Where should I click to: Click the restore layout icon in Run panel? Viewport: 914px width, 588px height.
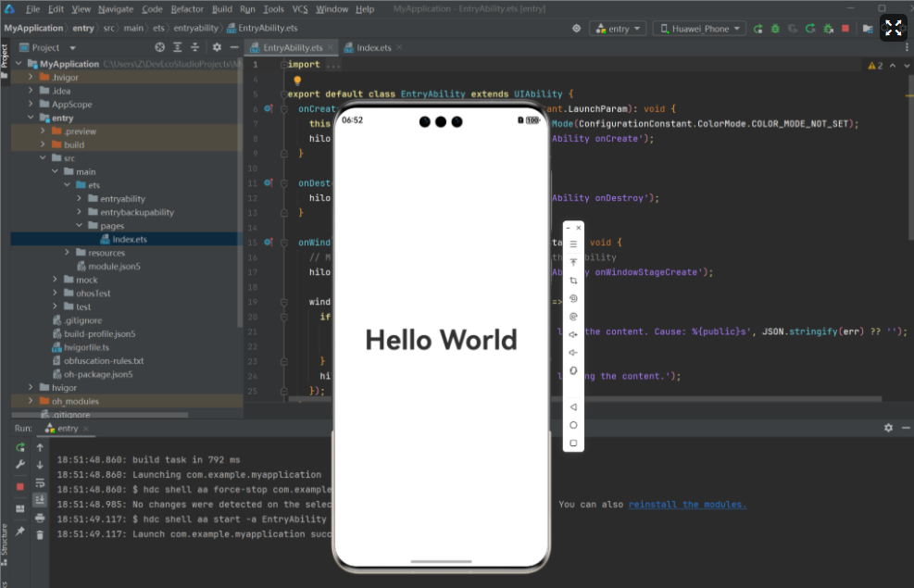point(20,508)
